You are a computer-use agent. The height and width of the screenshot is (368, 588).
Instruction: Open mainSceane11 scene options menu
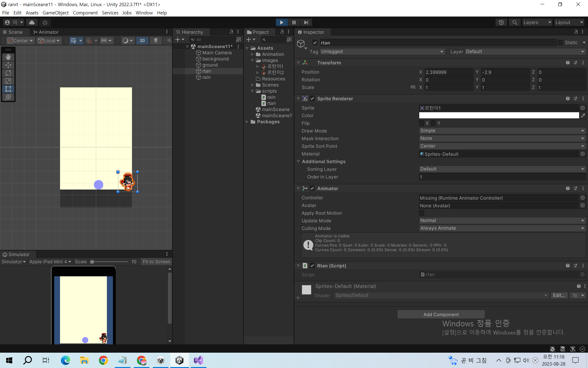[x=238, y=47]
